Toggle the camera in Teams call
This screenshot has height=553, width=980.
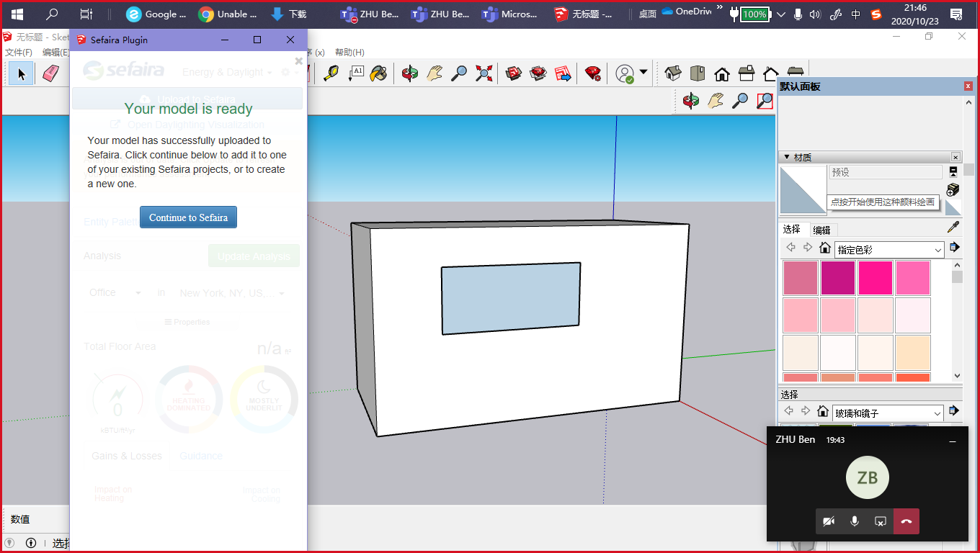click(829, 521)
